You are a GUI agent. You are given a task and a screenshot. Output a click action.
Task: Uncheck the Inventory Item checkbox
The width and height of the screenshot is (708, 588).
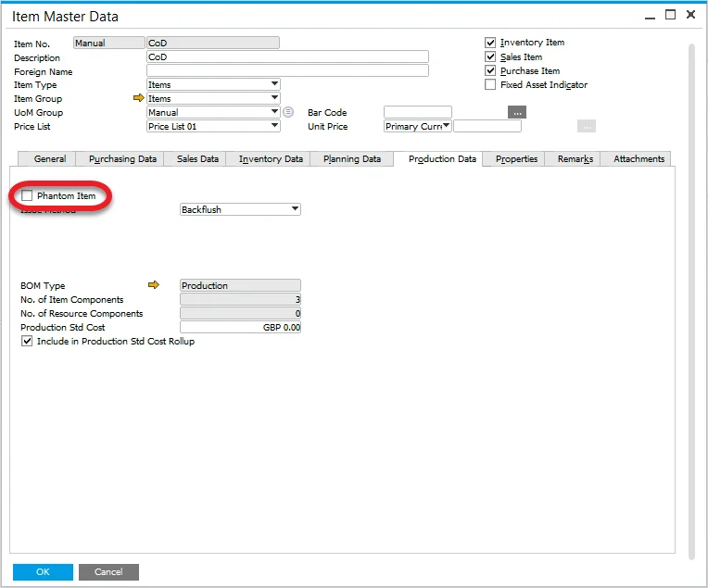[x=490, y=43]
